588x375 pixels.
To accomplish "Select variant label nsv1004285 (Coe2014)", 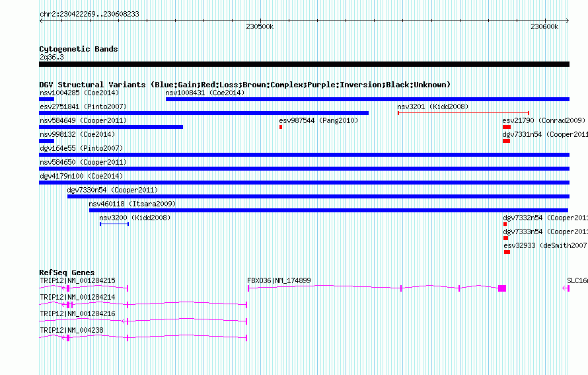I will (x=79, y=93).
